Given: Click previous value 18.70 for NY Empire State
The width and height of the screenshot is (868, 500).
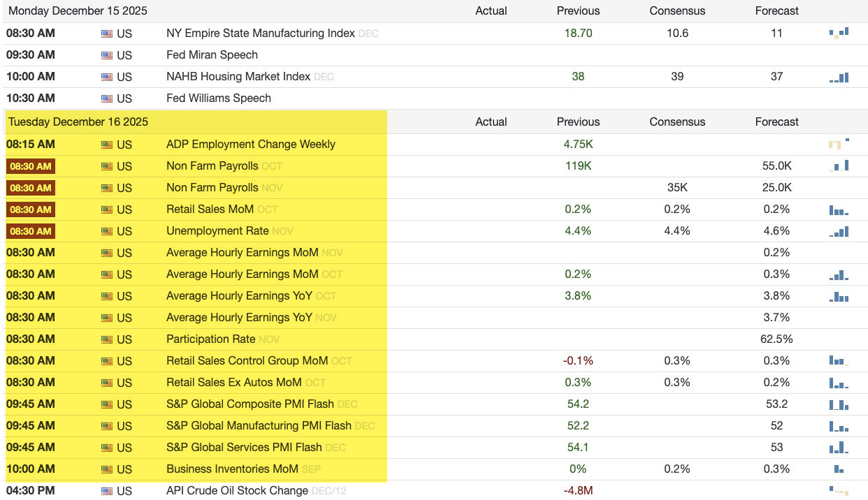Looking at the screenshot, I should pos(578,33).
